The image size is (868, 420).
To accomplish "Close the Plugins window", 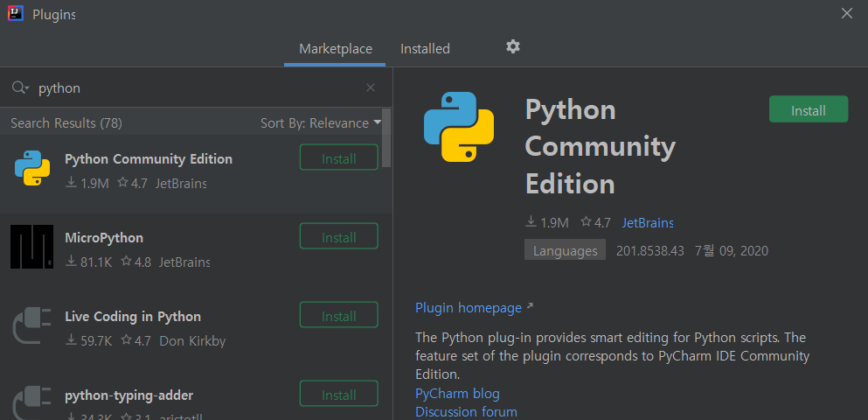I will [x=847, y=13].
